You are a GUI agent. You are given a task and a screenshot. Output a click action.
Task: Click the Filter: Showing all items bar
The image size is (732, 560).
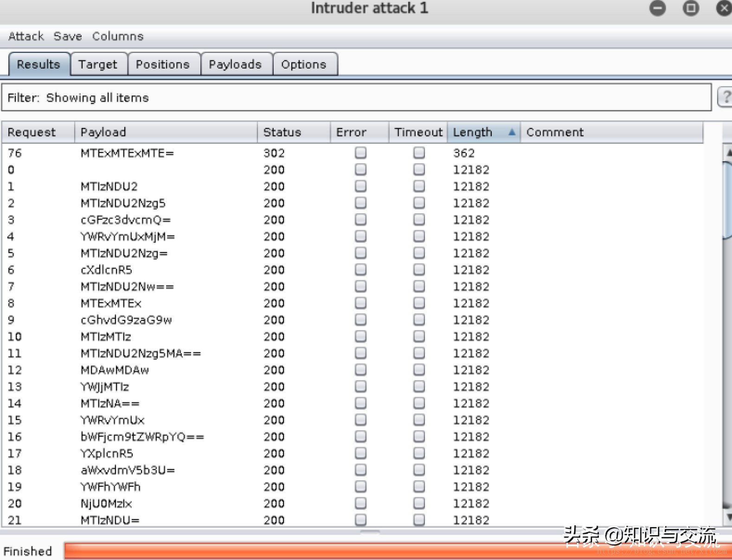[356, 97]
